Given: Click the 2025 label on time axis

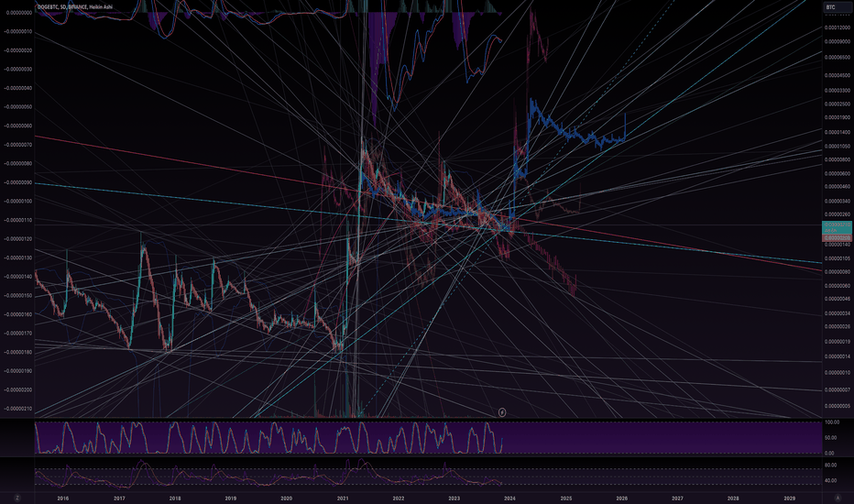Looking at the screenshot, I should pos(566,498).
